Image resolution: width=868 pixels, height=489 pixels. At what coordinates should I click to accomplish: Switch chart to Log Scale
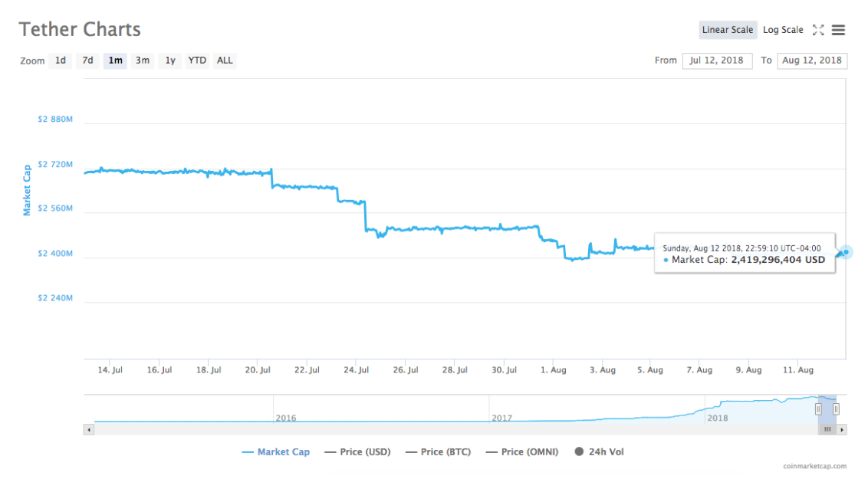tap(783, 30)
